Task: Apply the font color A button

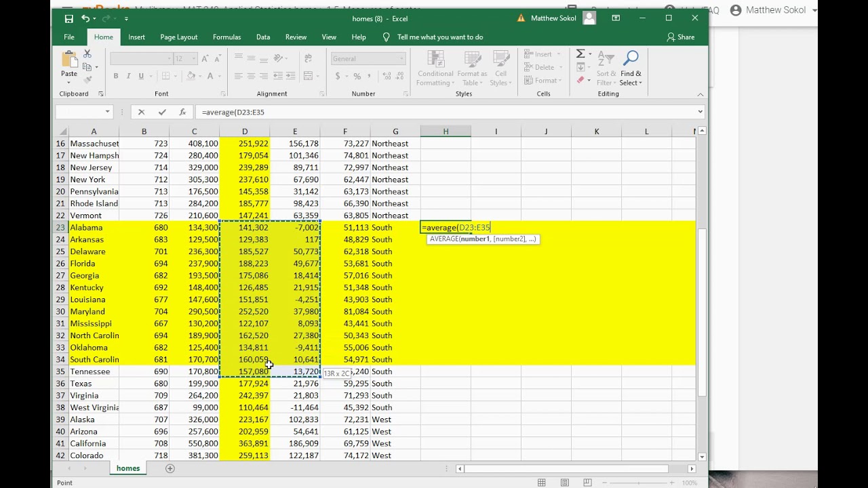Action: click(210, 76)
